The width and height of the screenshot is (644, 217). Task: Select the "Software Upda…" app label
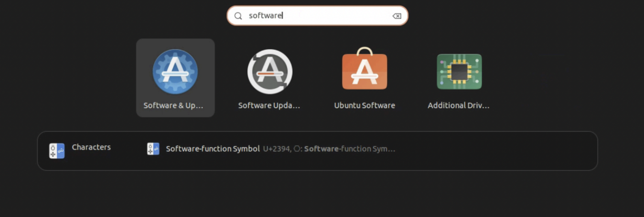pyautogui.click(x=269, y=106)
